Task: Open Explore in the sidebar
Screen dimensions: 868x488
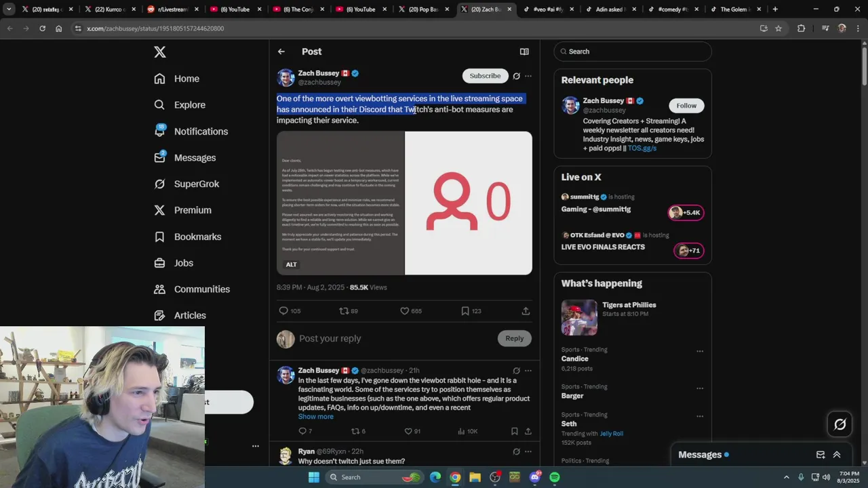Action: pos(179,105)
